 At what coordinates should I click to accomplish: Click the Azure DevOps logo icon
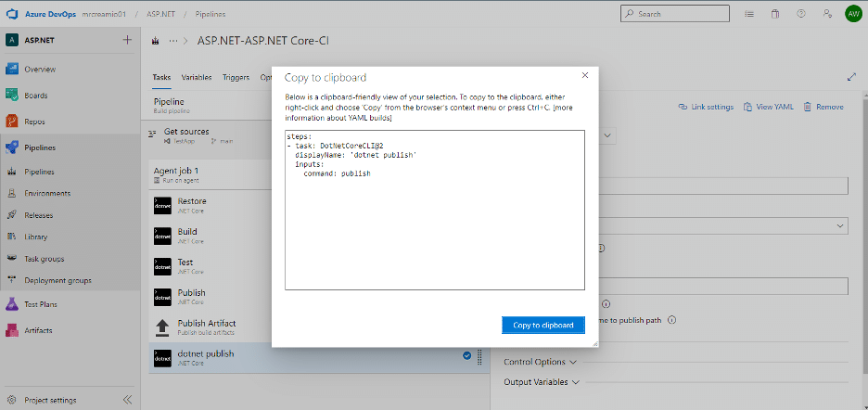click(12, 14)
